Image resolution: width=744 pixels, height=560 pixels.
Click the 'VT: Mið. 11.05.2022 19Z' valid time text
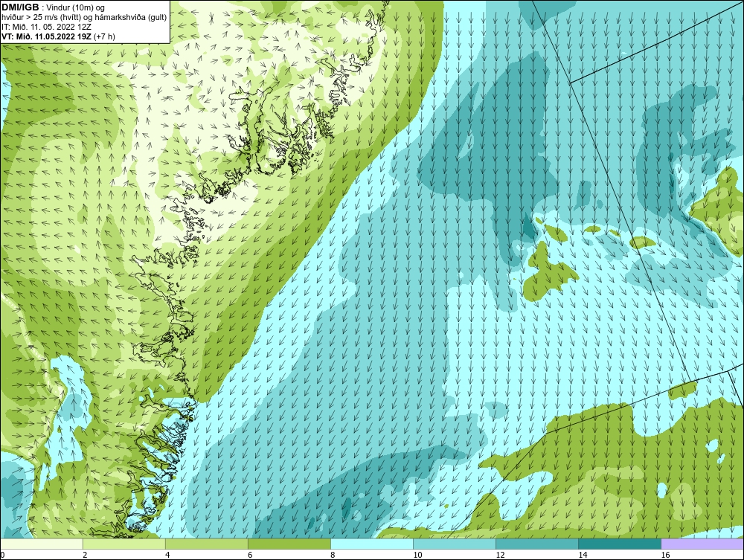46,36
